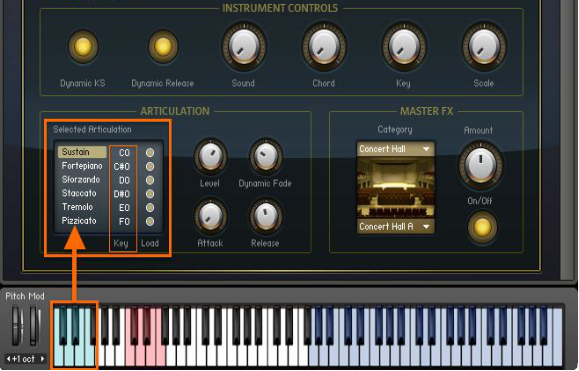The width and height of the screenshot is (579, 371).
Task: Toggle the Dynamic Release light button
Action: pyautogui.click(x=163, y=47)
